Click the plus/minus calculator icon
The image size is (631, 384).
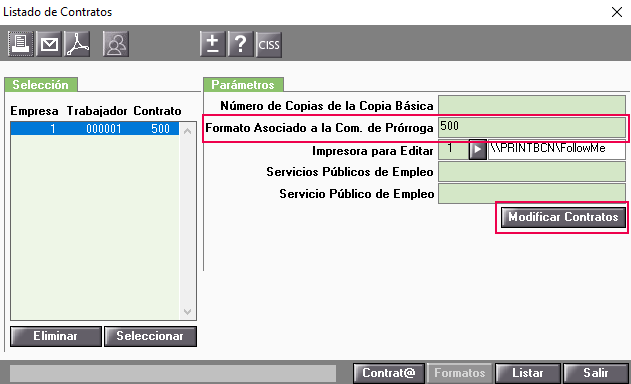pyautogui.click(x=212, y=44)
